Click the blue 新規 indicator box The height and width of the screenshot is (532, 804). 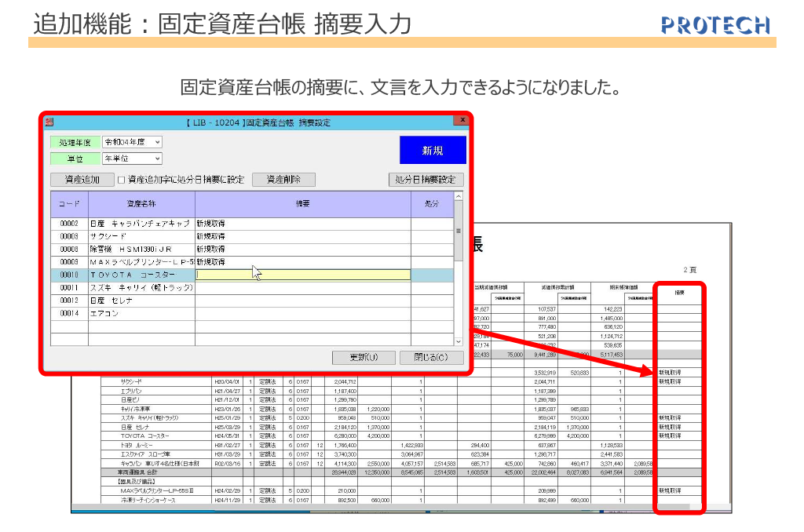[x=433, y=151]
